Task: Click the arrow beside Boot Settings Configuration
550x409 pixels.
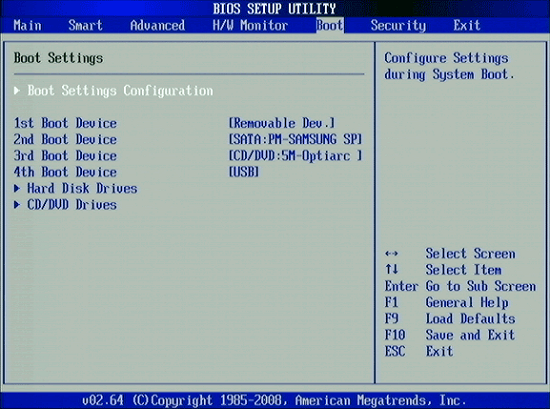Action: [x=17, y=91]
